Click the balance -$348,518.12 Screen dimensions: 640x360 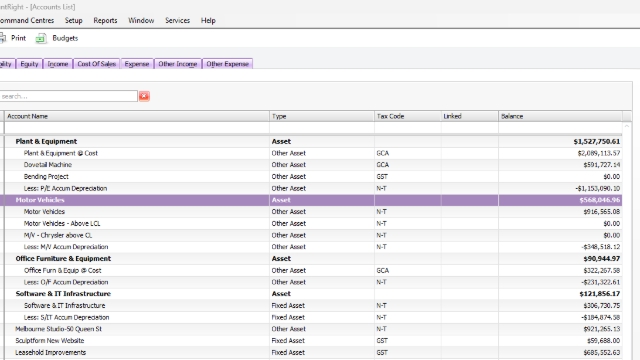[600, 247]
